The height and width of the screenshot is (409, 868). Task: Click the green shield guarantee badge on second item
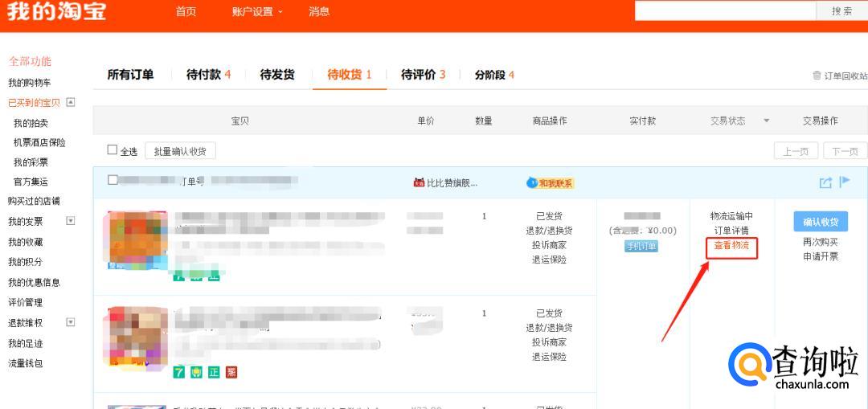[x=196, y=372]
